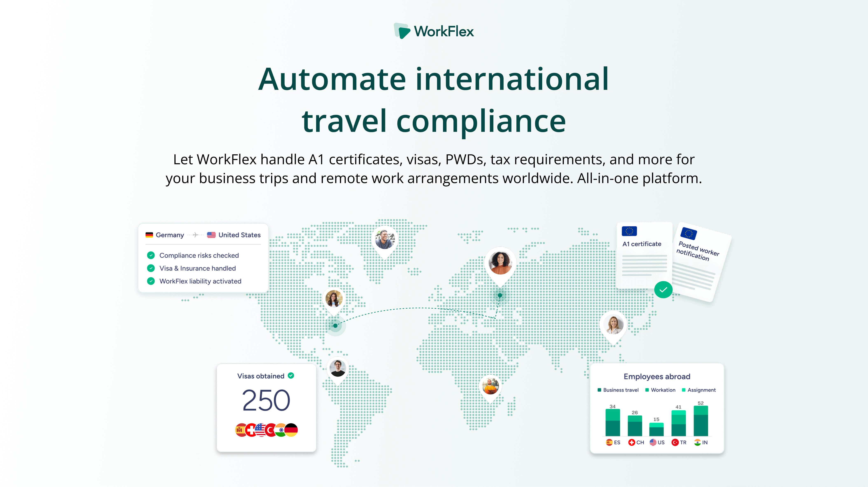Click the 'WorkFlex liability activated' text

click(200, 281)
